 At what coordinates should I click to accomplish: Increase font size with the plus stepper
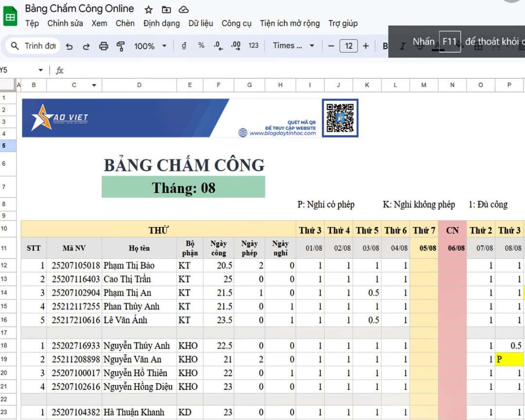click(x=365, y=45)
